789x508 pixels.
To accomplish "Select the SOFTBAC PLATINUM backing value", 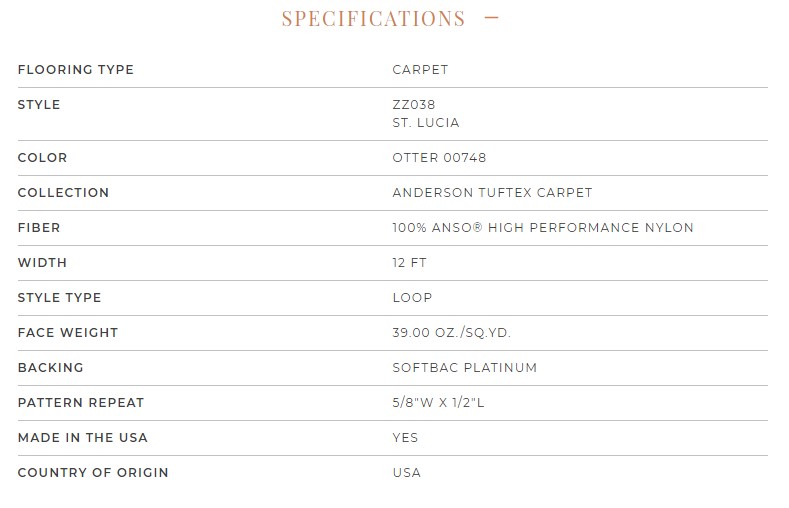I will pyautogui.click(x=464, y=368).
